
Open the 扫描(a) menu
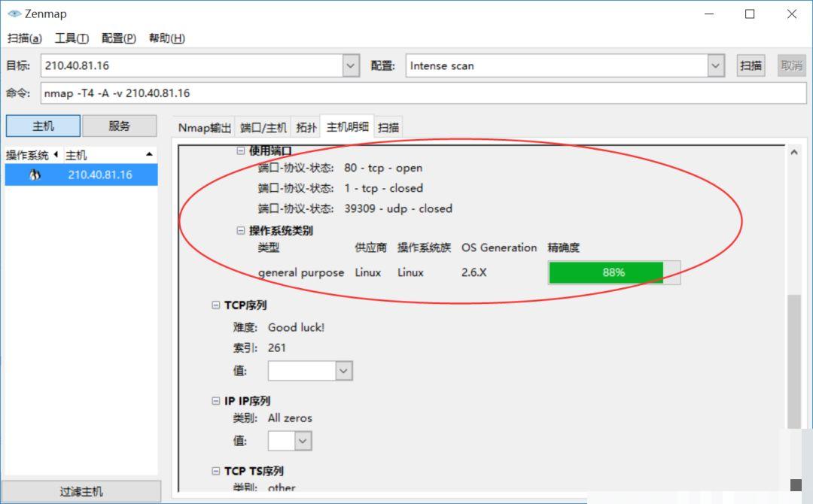tap(24, 38)
